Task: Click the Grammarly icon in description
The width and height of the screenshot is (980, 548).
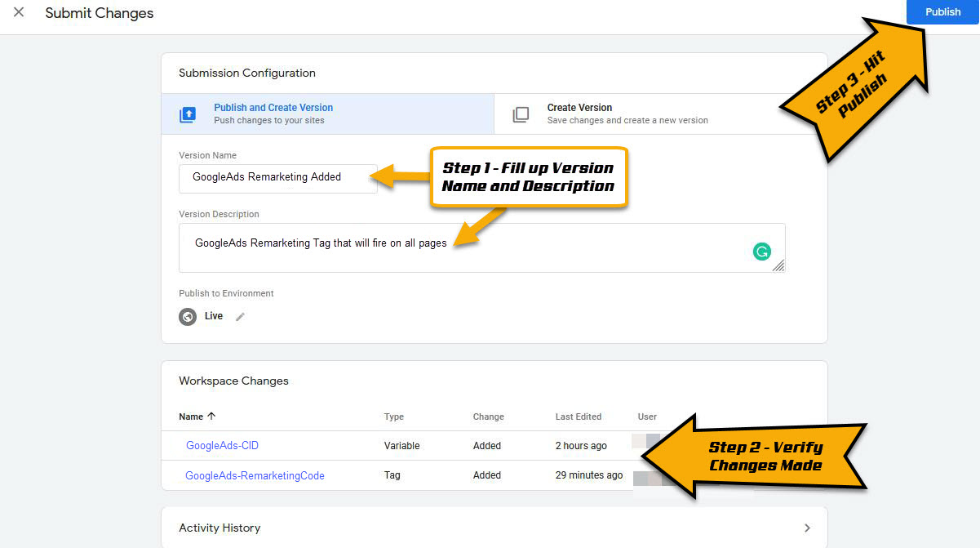Action: pyautogui.click(x=761, y=252)
